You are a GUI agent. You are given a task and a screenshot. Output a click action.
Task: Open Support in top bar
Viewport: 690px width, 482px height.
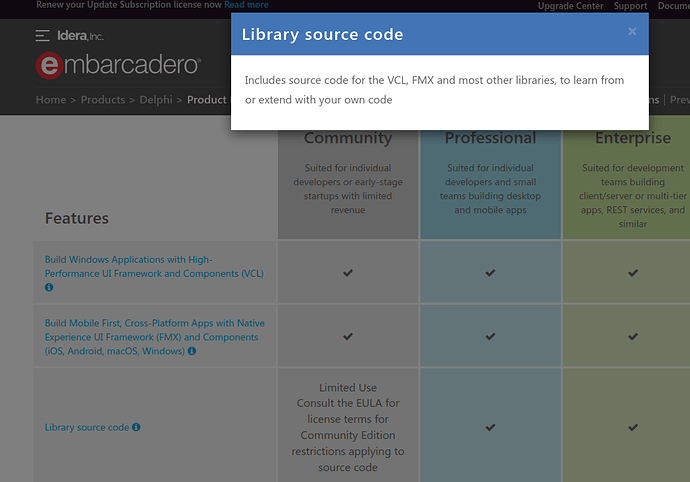(x=630, y=6)
